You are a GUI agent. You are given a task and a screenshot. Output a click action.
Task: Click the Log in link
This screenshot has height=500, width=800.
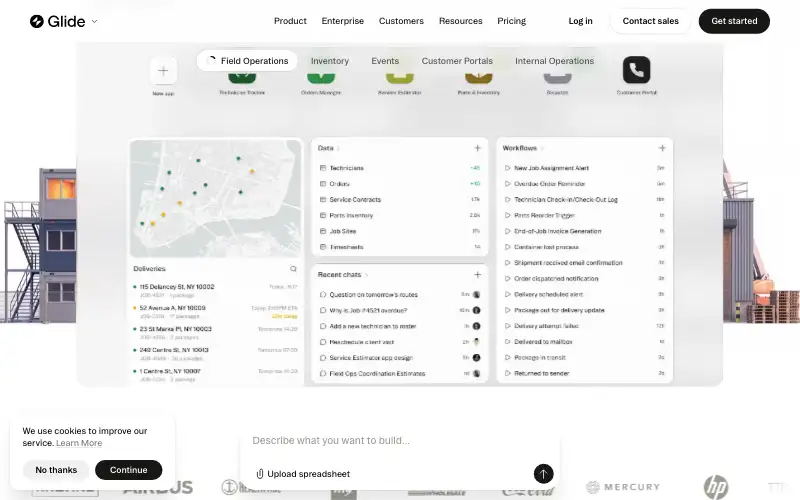[581, 21]
